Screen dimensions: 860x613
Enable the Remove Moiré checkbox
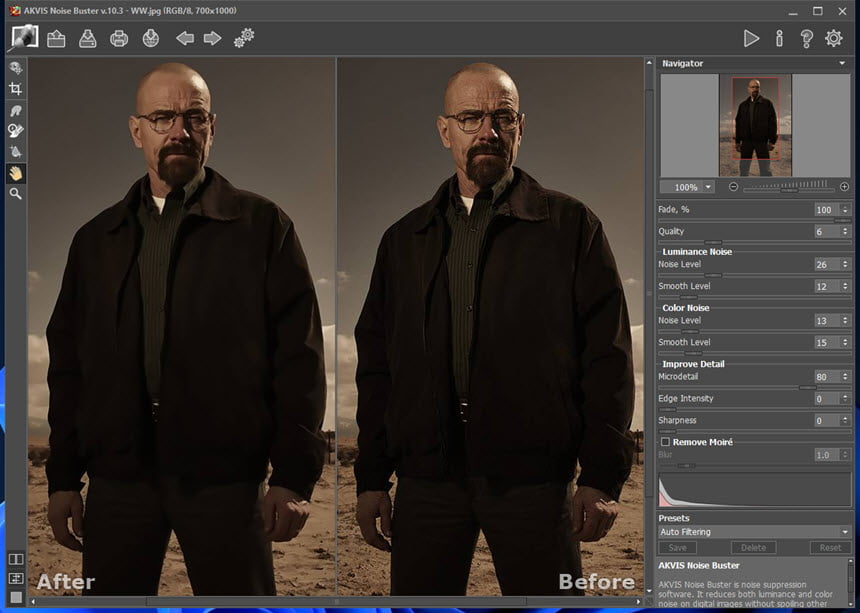point(665,442)
